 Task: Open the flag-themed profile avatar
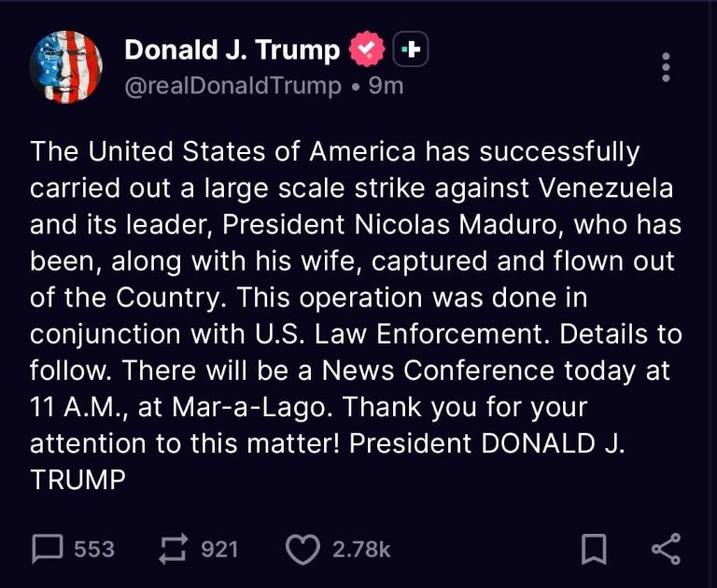coord(65,66)
